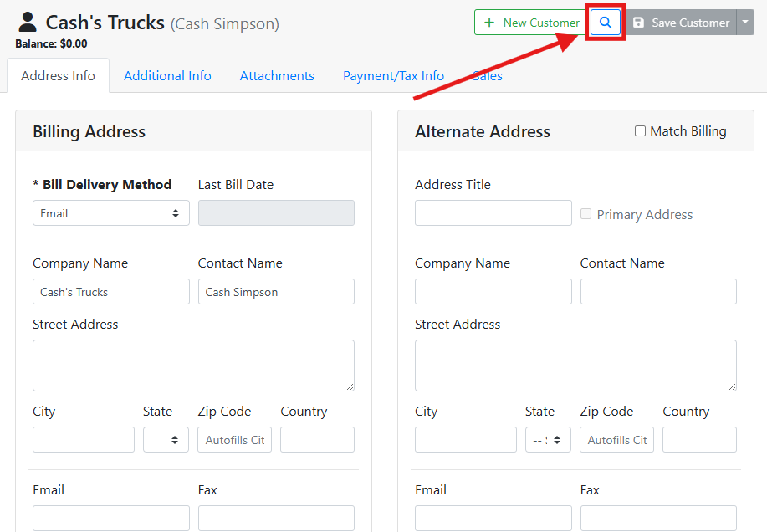Click the billing Company Name field
Viewport: 767px width, 532px height.
110,292
